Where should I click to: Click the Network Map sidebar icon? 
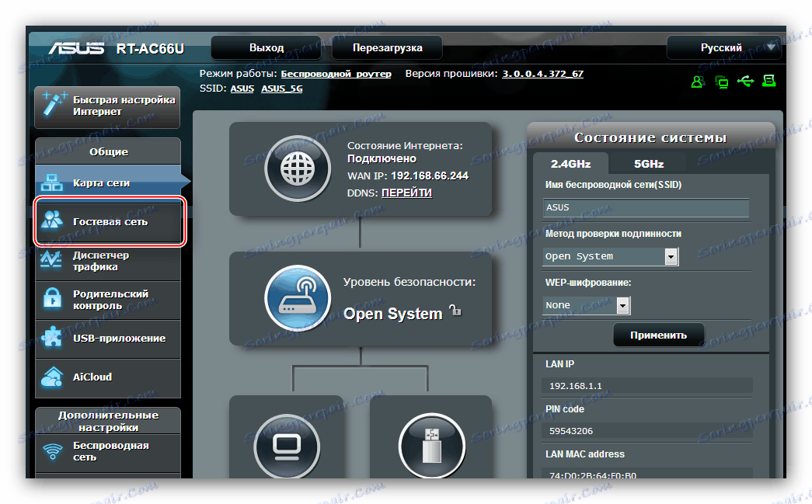(x=52, y=182)
